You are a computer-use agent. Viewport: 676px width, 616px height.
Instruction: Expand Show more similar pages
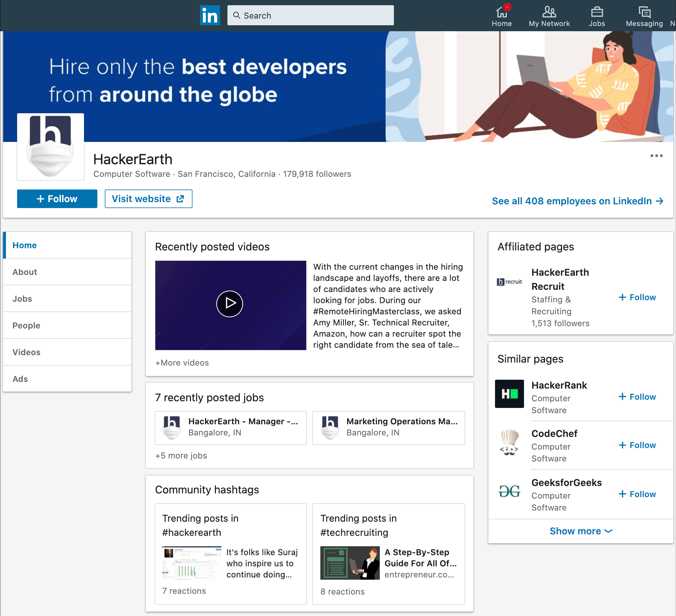coord(580,531)
